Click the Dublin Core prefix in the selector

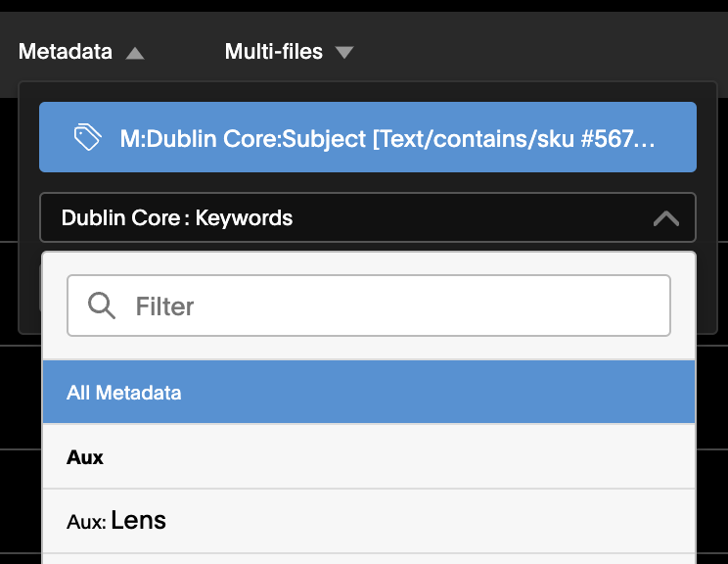(120, 217)
